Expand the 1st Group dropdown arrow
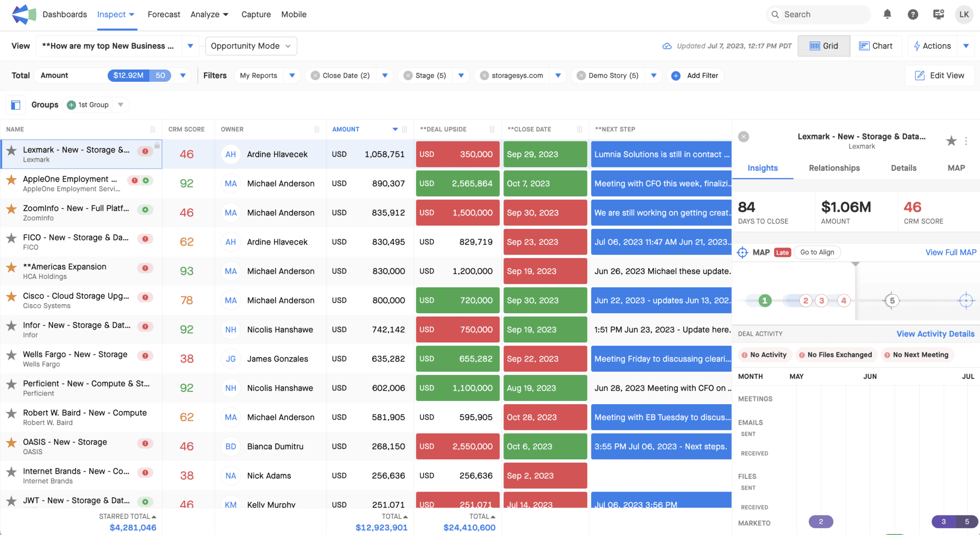Screen dimensions: 980x535 (121, 105)
